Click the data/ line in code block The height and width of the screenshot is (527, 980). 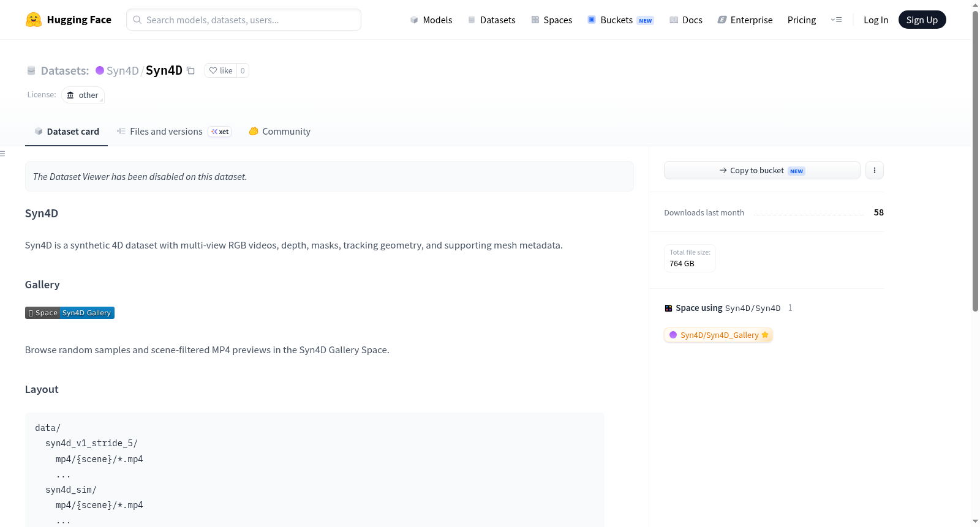pos(48,428)
